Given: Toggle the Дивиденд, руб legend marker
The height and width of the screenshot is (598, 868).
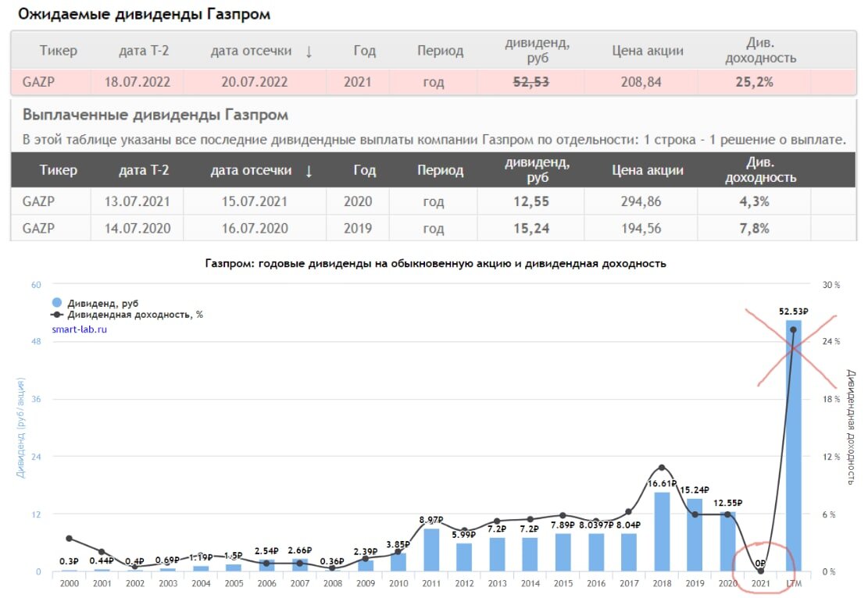Looking at the screenshot, I should (x=56, y=303).
